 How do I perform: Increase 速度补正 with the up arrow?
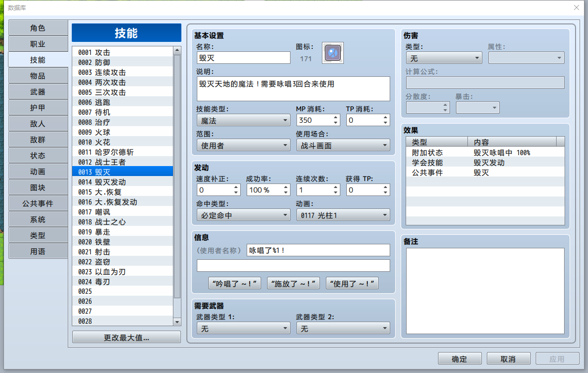point(236,187)
